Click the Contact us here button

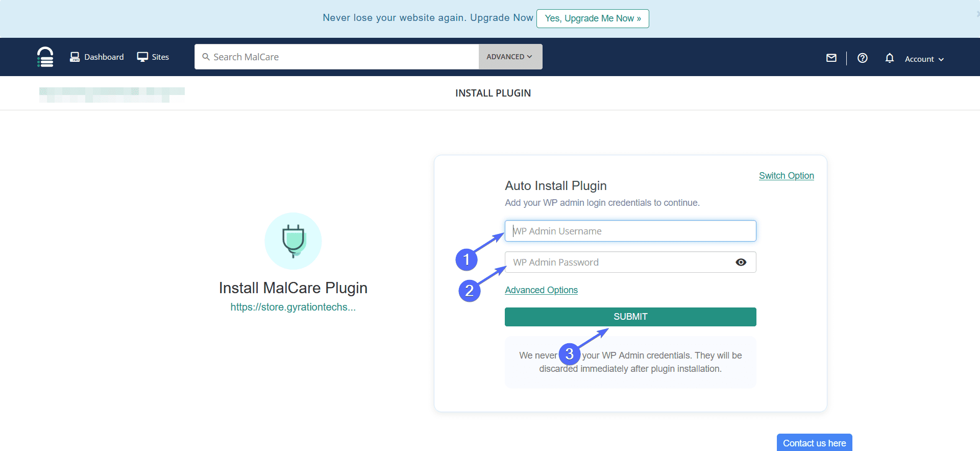click(815, 443)
